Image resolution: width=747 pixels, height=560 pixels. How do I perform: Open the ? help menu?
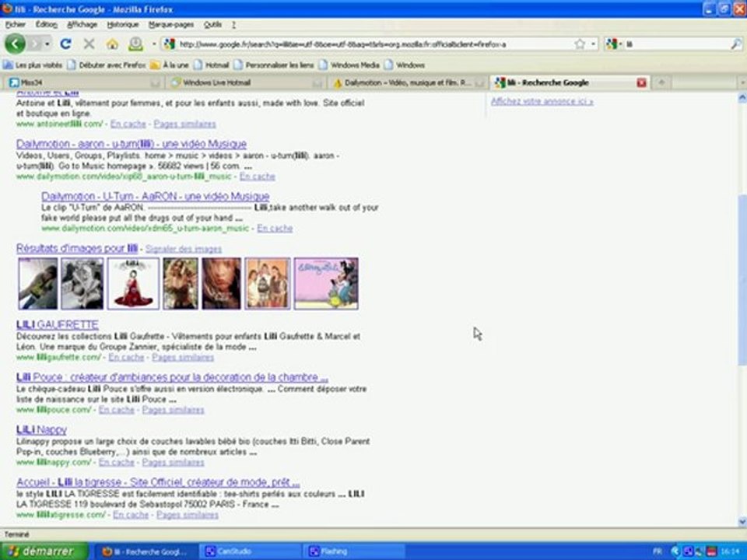click(234, 24)
